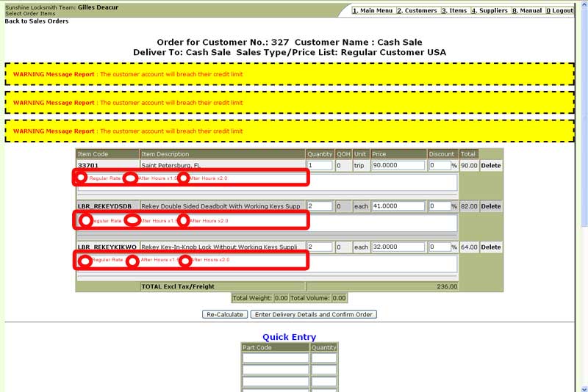588x392 pixels.
Task: Click Enter Delivery Details and Confirm Order
Action: [314, 314]
